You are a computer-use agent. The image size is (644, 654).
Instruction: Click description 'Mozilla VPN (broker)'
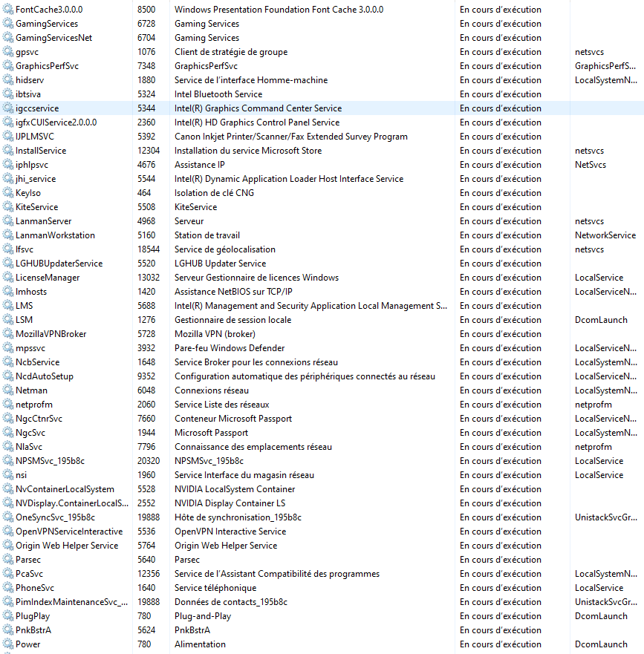pos(215,334)
